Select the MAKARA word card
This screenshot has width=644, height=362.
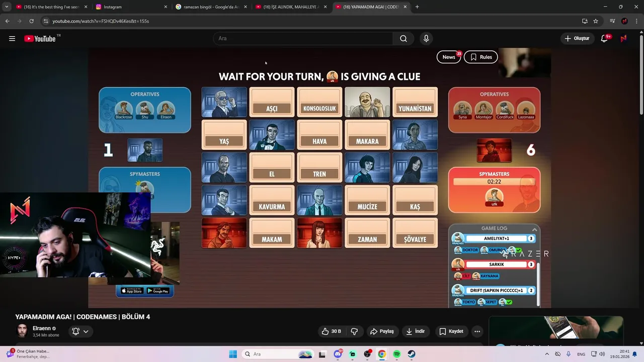pos(367,135)
